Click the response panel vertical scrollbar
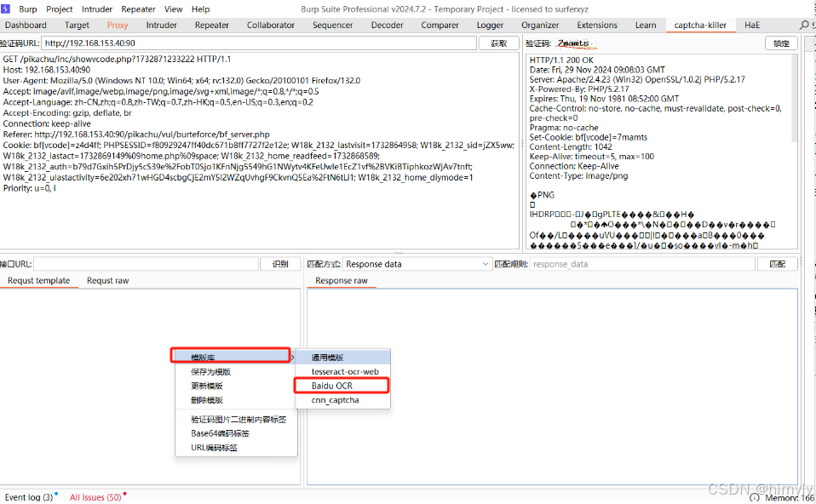The image size is (816, 504). click(x=794, y=99)
